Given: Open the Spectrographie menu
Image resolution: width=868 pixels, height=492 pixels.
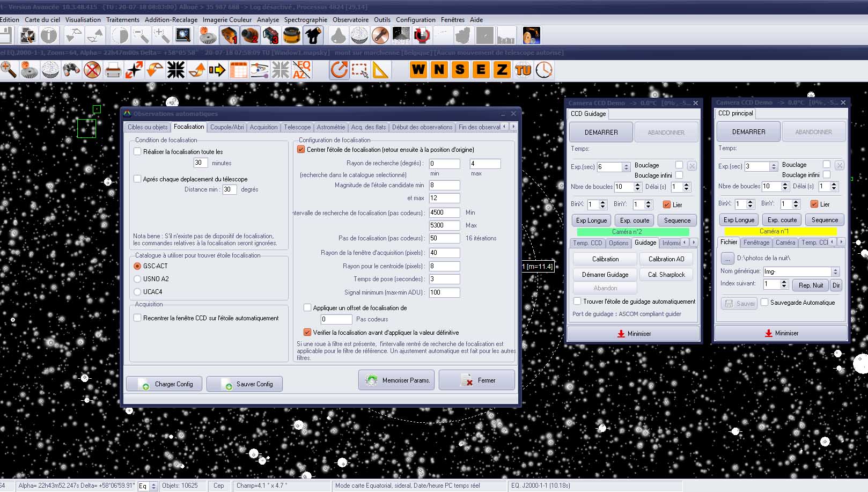Looking at the screenshot, I should tap(305, 20).
